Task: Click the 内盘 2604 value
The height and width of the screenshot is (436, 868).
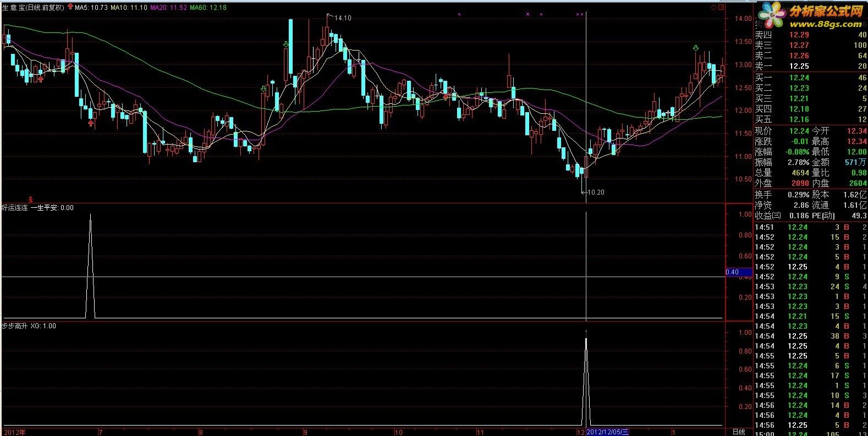Action: (x=858, y=183)
